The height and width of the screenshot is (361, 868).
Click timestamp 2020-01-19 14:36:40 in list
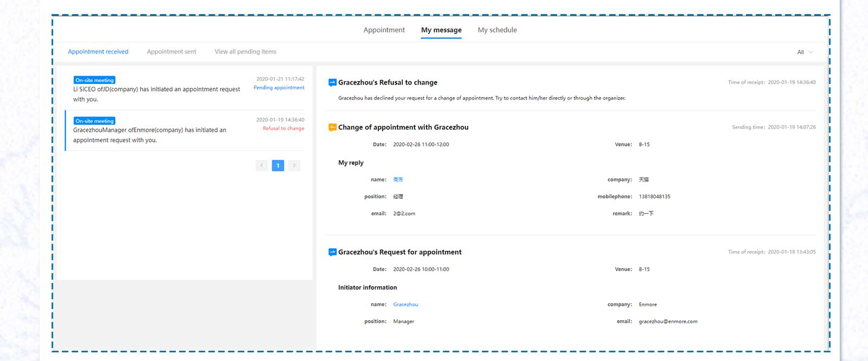tap(280, 120)
